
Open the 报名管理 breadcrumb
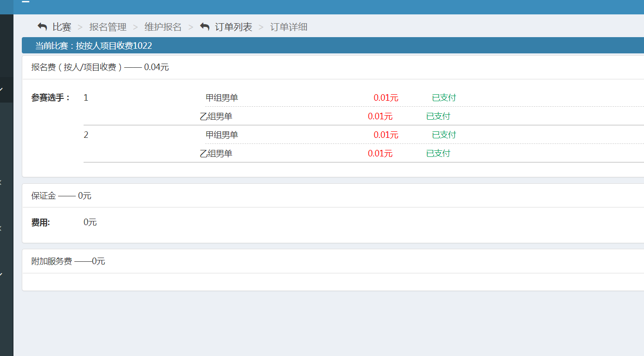tap(108, 27)
